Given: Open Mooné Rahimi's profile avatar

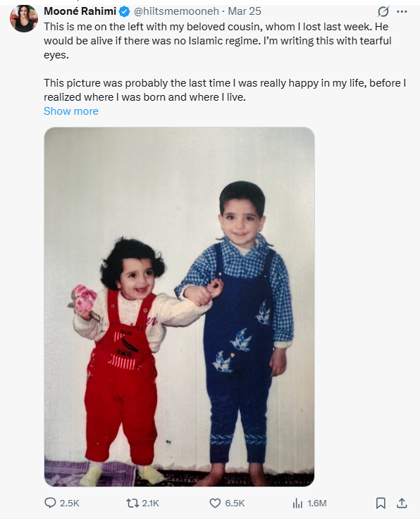Looking at the screenshot, I should coord(24,18).
